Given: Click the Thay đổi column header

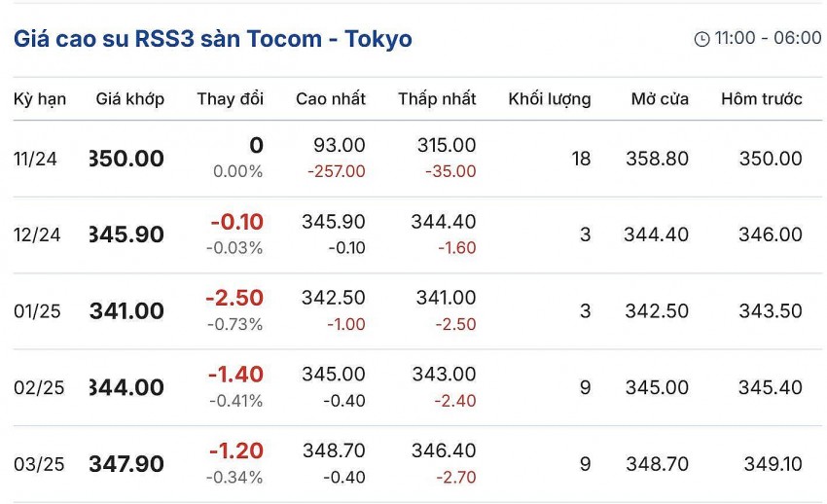Looking at the screenshot, I should click(x=230, y=99).
